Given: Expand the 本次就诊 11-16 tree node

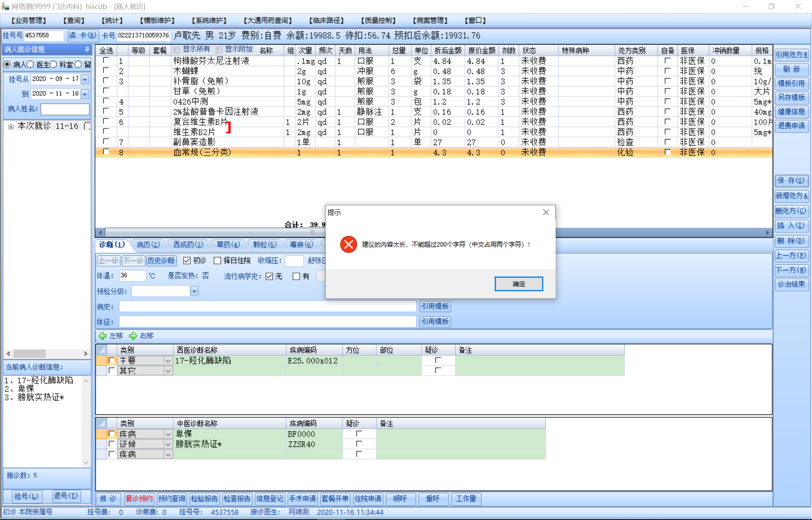Looking at the screenshot, I should 11,127.
